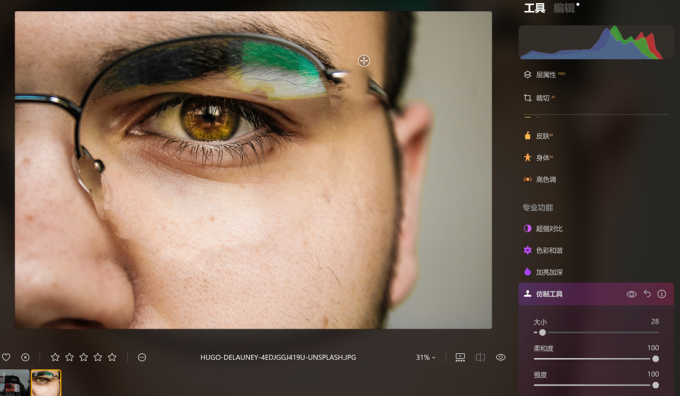The image size is (680, 396).
Task: Select the first filmstrip thumbnail
Action: 15,383
